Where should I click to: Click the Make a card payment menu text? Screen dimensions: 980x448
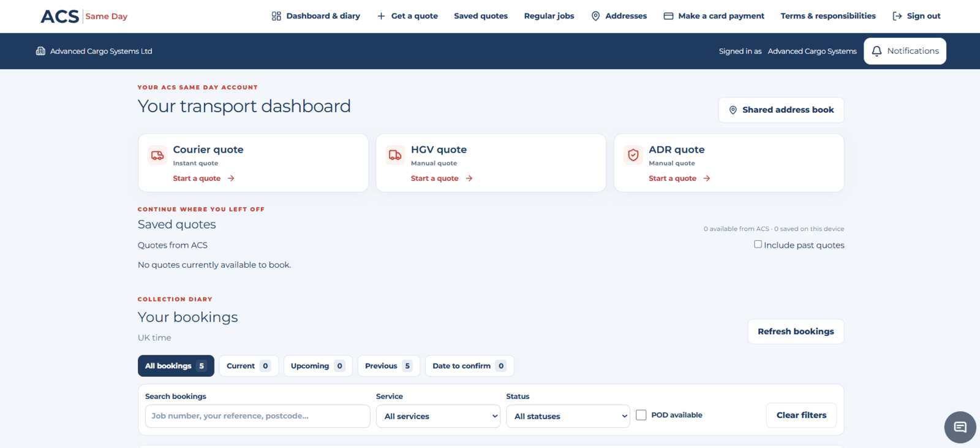pyautogui.click(x=721, y=16)
